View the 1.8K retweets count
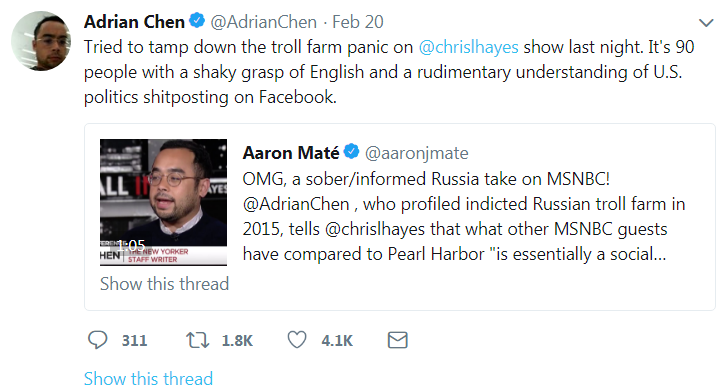The width and height of the screenshot is (726, 390). pos(237,340)
